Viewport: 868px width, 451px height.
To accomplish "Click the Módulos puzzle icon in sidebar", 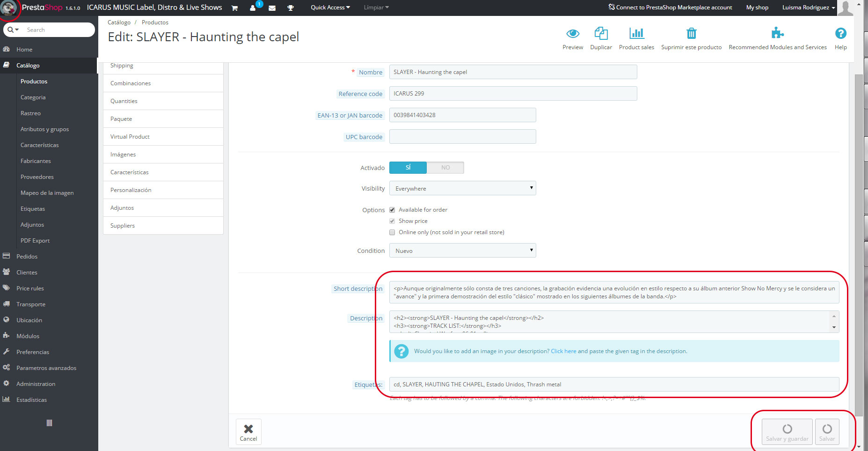I will coord(7,336).
